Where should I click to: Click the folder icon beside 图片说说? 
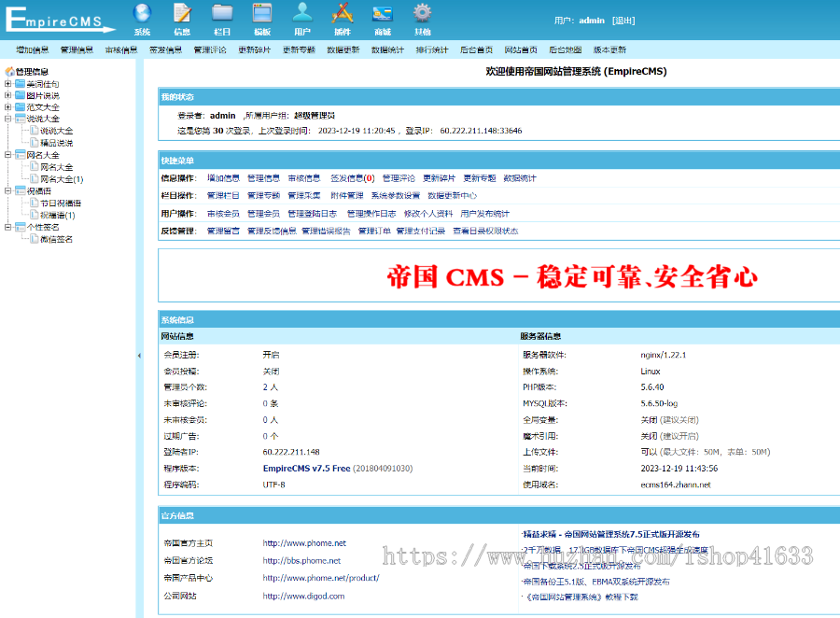point(21,95)
